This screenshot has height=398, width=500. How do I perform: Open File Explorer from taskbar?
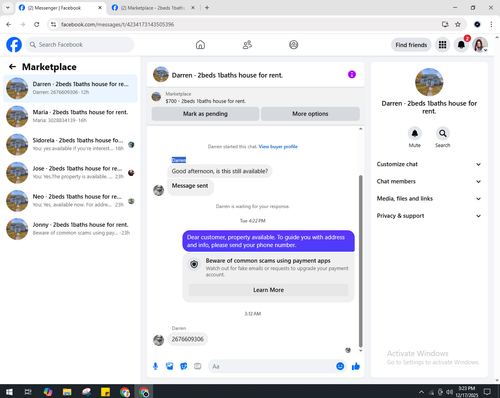click(67, 392)
